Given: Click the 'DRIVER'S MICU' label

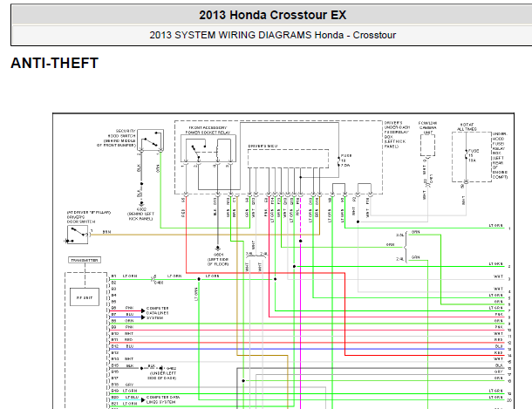Looking at the screenshot, I should (x=263, y=147).
